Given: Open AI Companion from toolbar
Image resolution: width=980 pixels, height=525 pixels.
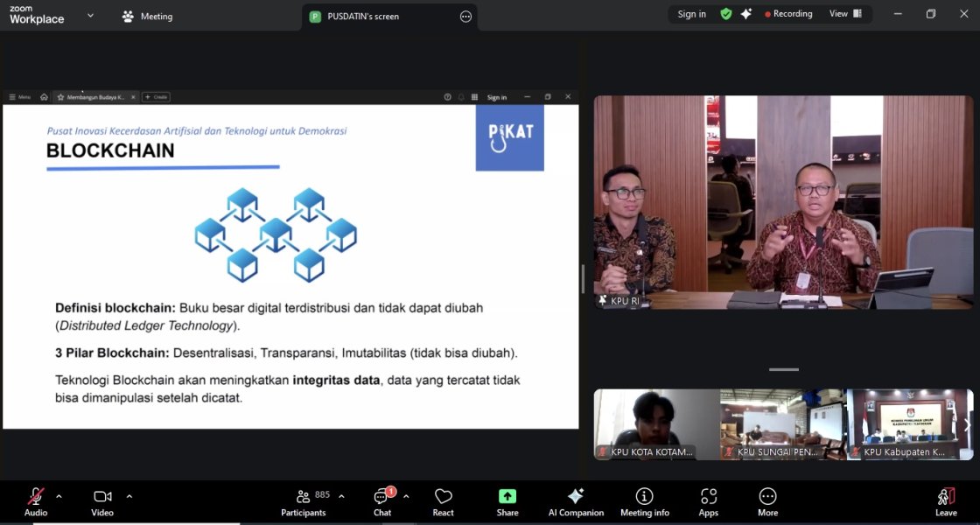Looking at the screenshot, I should [x=576, y=501].
